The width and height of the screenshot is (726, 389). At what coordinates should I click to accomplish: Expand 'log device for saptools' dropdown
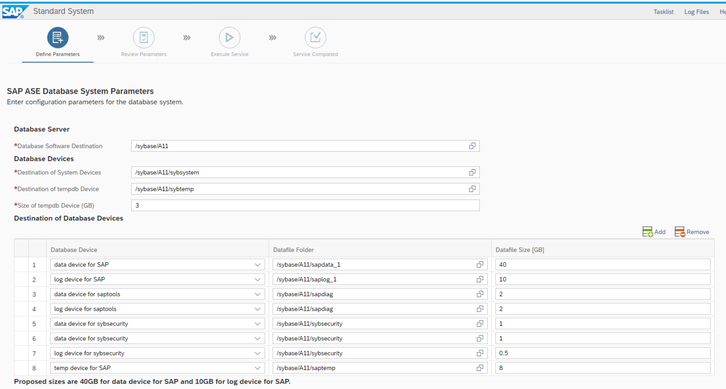(257, 309)
